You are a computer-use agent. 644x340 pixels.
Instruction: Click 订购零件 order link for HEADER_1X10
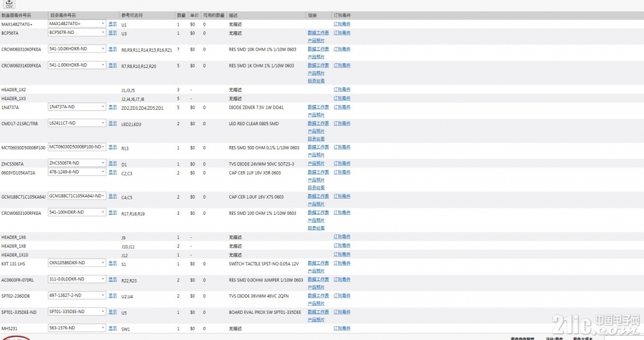coord(342,255)
